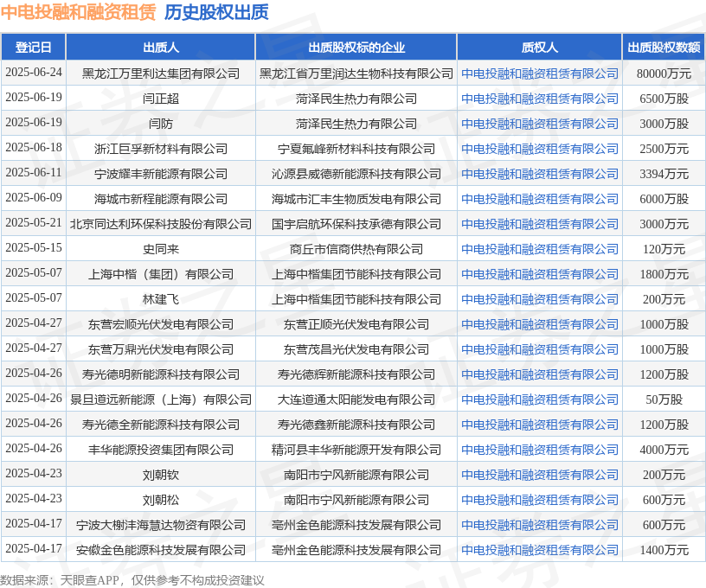Click the amount 50万股
The image size is (706, 588).
[664, 399]
